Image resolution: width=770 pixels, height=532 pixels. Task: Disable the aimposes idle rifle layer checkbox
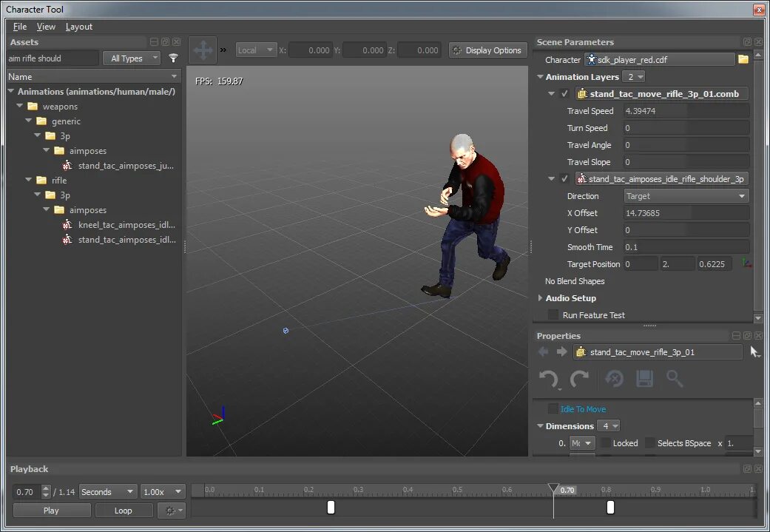pos(564,179)
